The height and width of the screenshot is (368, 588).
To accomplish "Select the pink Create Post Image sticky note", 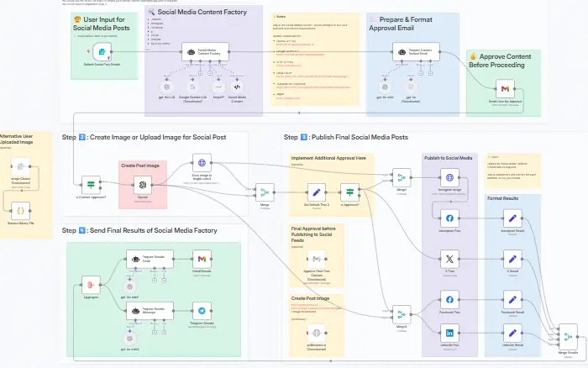I will point(143,185).
